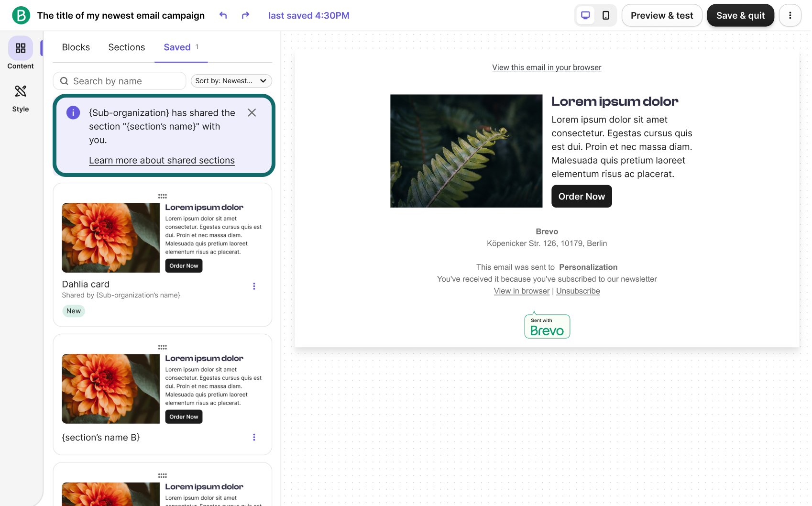Switch to the Sections tab
This screenshot has width=812, height=506.
[x=127, y=47]
